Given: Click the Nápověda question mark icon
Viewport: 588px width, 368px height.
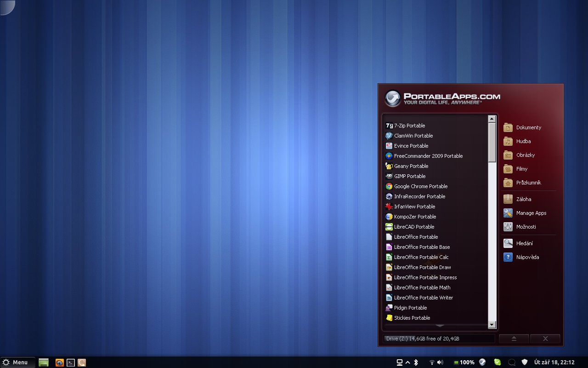Looking at the screenshot, I should click(508, 257).
